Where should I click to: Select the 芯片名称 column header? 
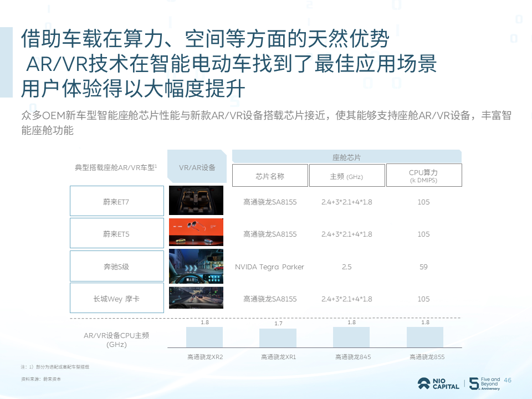[x=270, y=175]
